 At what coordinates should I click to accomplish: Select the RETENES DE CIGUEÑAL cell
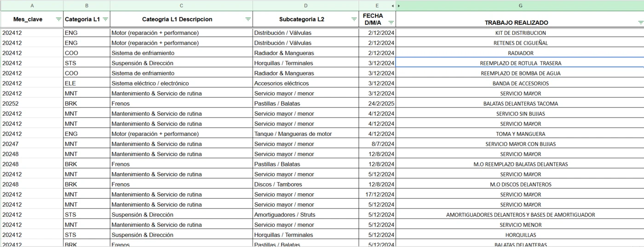coord(520,43)
